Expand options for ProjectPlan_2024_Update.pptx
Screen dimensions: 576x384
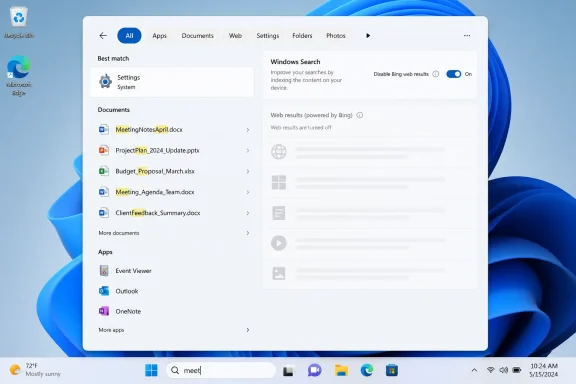[248, 151]
